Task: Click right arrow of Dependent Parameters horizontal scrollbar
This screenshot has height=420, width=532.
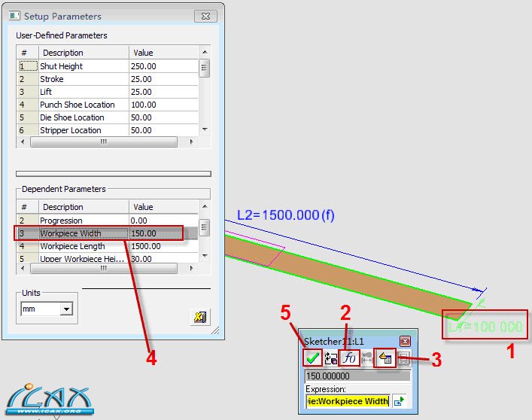Action: pyautogui.click(x=191, y=269)
